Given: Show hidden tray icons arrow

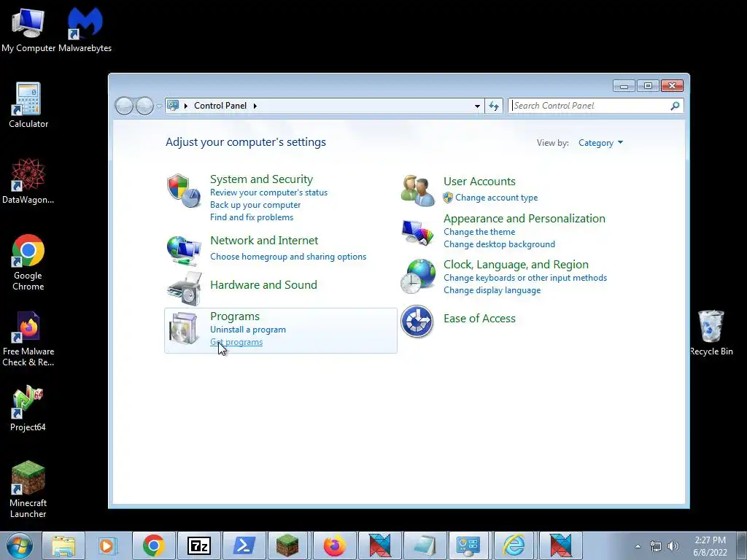Looking at the screenshot, I should tap(638, 546).
